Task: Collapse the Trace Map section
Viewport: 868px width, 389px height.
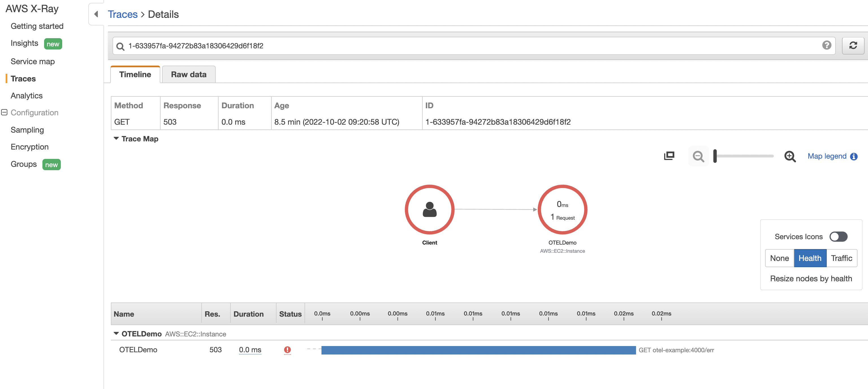Action: [x=116, y=139]
